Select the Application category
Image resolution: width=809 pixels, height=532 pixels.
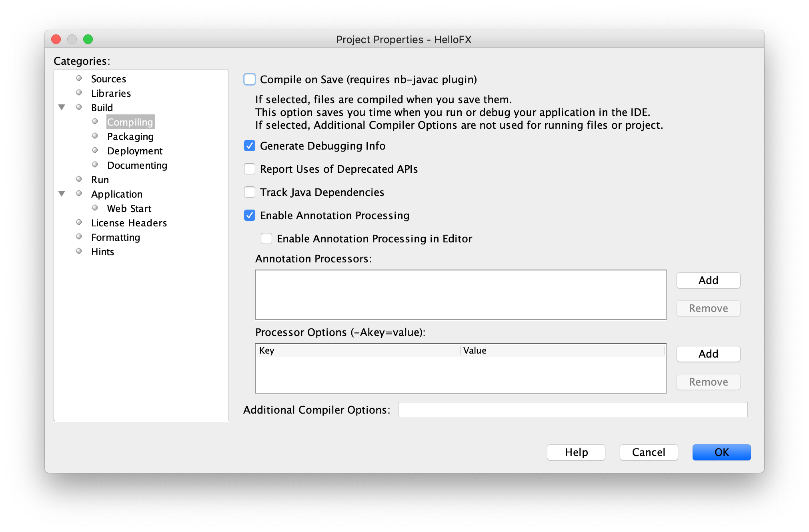point(117,194)
